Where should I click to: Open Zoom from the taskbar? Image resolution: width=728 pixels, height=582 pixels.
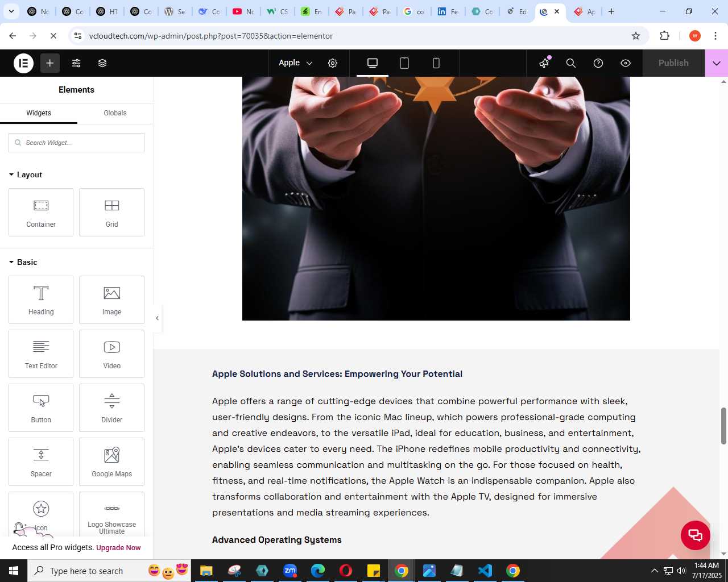point(290,571)
